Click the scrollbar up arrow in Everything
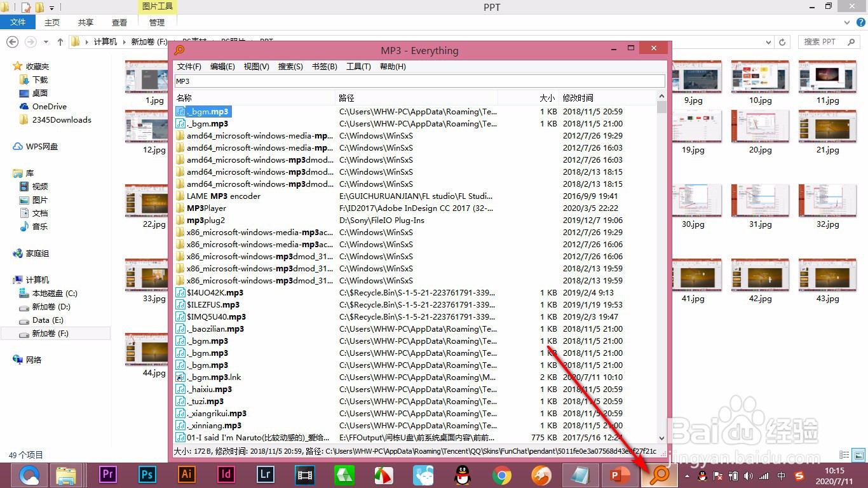The image size is (868, 488). tap(661, 96)
